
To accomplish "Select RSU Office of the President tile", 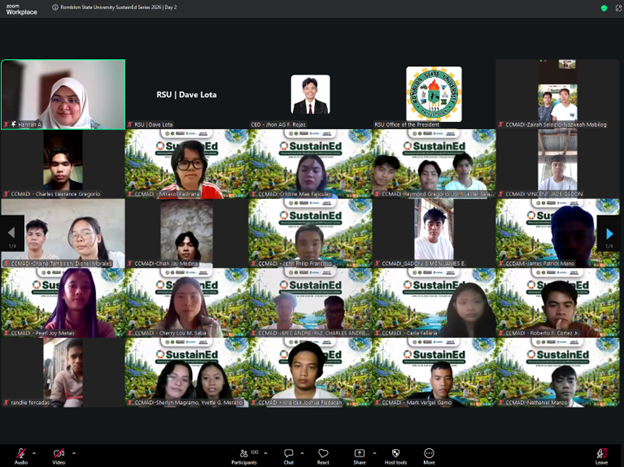I will pyautogui.click(x=434, y=94).
